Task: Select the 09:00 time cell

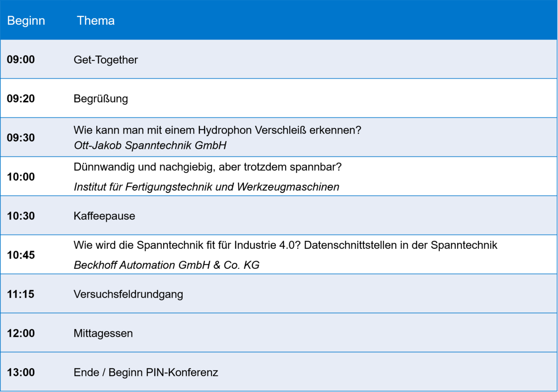Action: point(21,60)
